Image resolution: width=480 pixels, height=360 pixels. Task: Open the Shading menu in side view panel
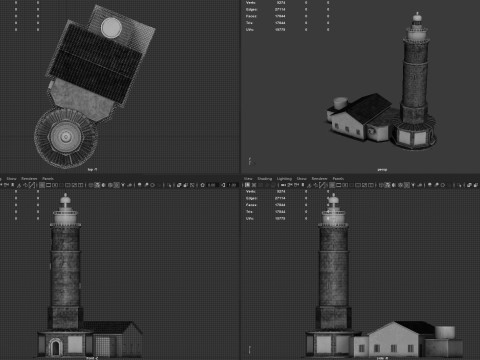(265, 179)
